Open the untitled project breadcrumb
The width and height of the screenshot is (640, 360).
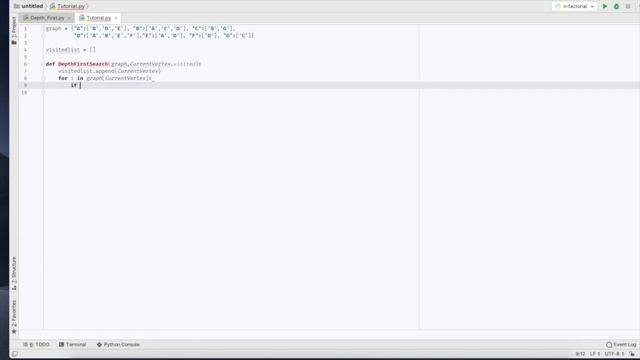click(x=29, y=6)
